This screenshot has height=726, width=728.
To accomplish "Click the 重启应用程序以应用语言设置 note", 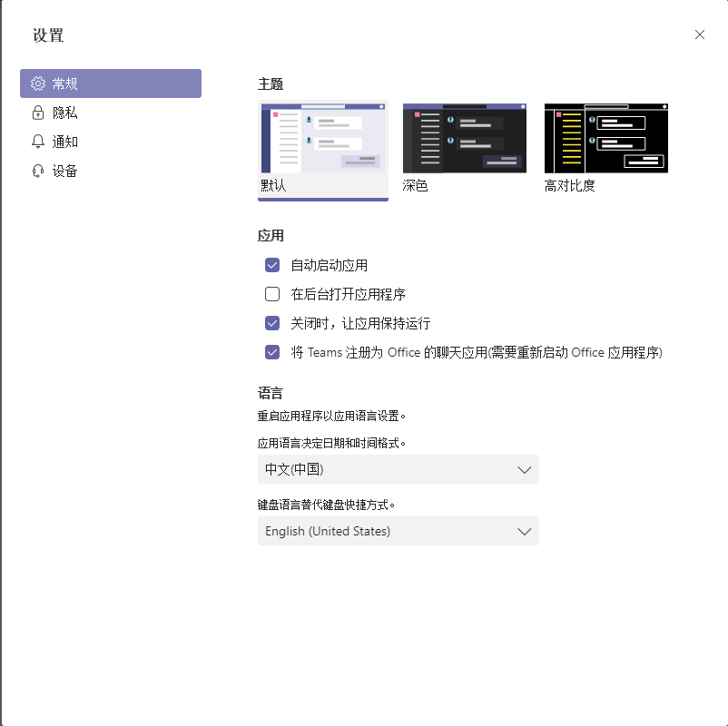I will pos(331,416).
